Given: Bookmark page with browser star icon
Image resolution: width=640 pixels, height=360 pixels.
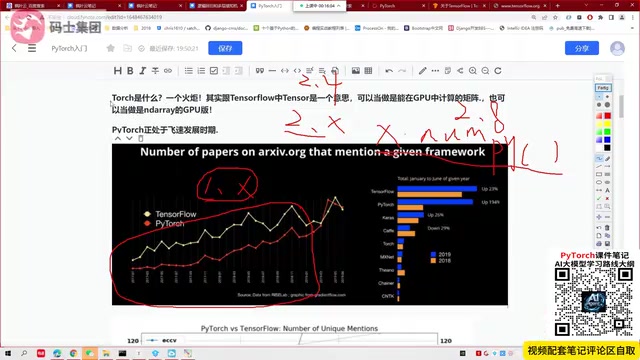Looking at the screenshot, I should click(x=555, y=18).
